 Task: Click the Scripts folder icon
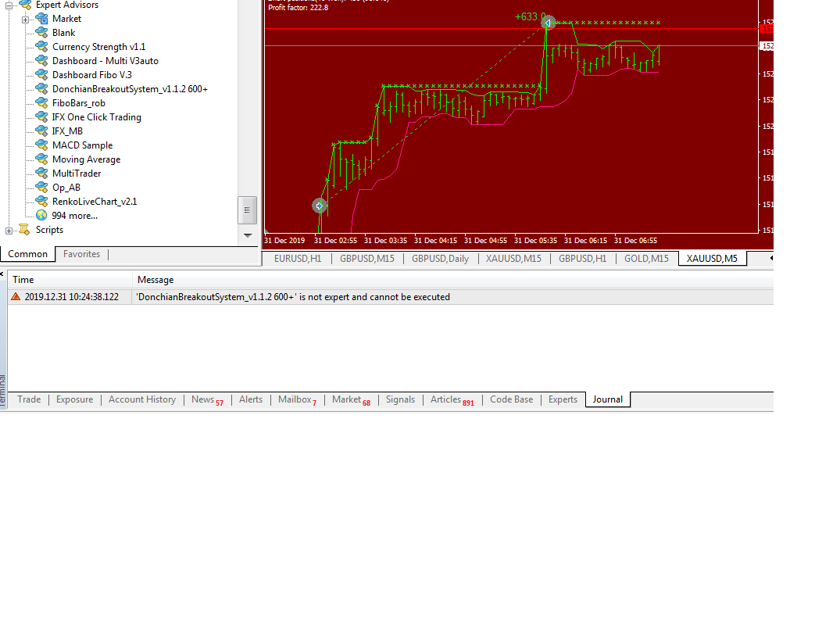[x=25, y=230]
